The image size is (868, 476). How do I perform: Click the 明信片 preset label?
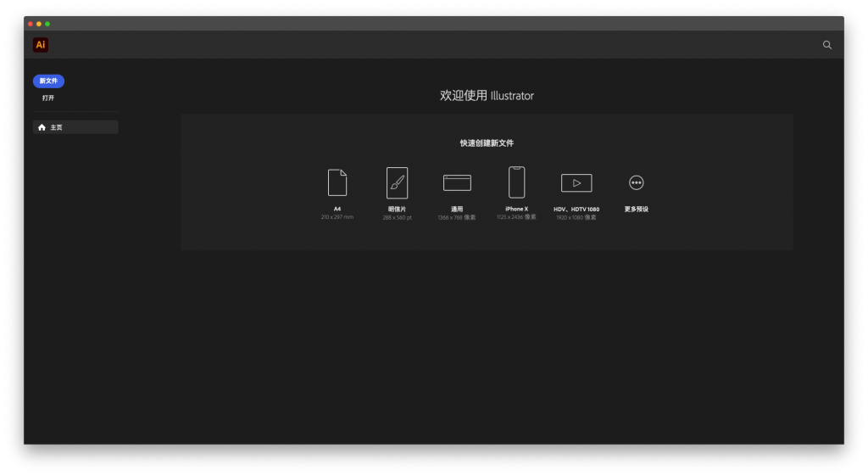(397, 210)
